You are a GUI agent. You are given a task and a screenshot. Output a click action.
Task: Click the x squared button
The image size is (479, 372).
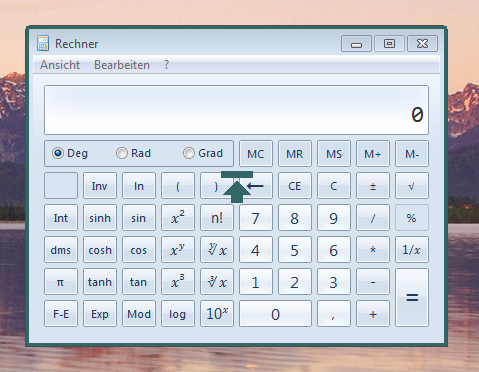(178, 218)
